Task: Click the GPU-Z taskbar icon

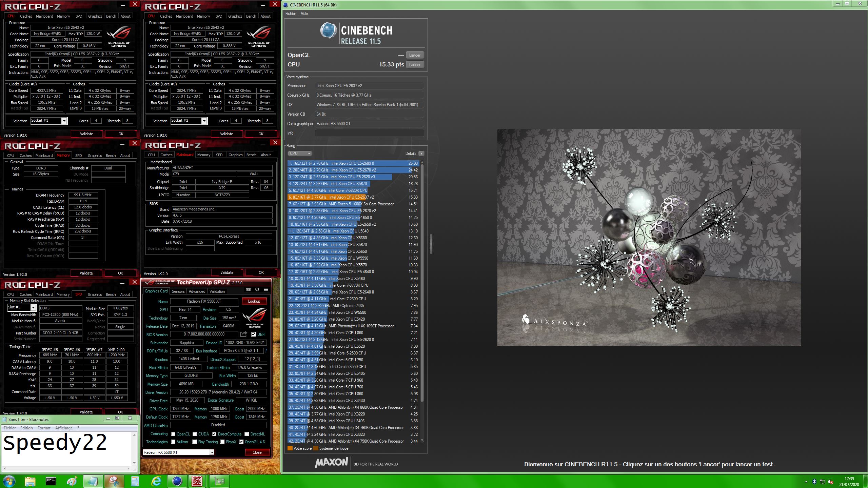Action: click(219, 481)
